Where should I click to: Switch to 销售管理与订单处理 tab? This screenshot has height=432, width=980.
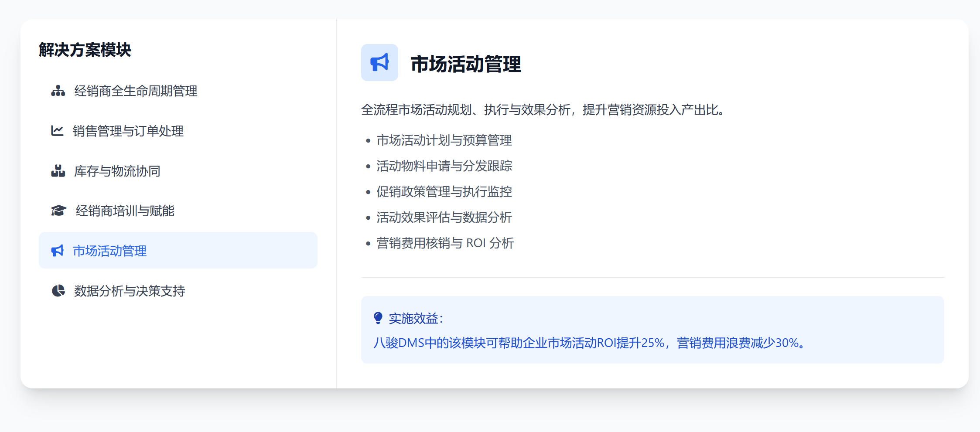[128, 131]
